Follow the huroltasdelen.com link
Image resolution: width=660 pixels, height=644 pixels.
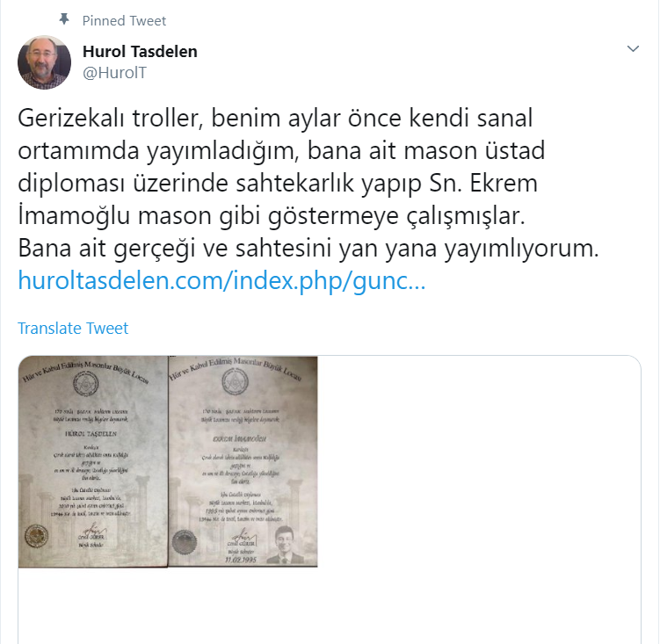(x=221, y=281)
